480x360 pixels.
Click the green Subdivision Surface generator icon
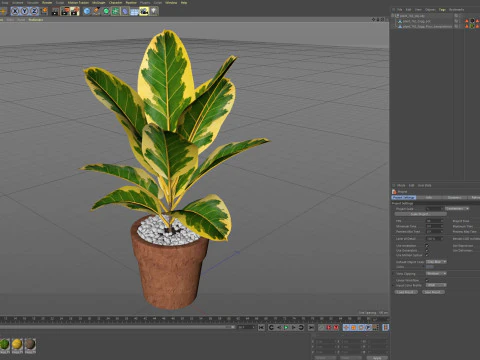(x=106, y=11)
